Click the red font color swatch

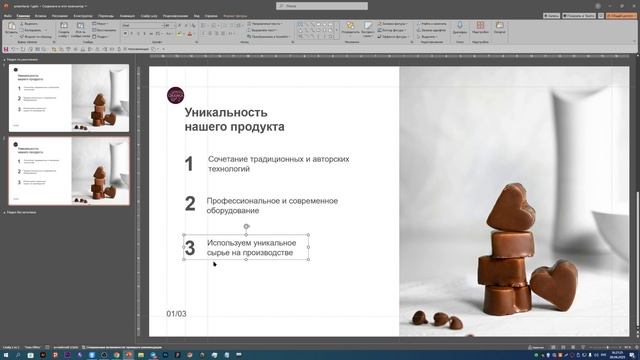coord(190,33)
